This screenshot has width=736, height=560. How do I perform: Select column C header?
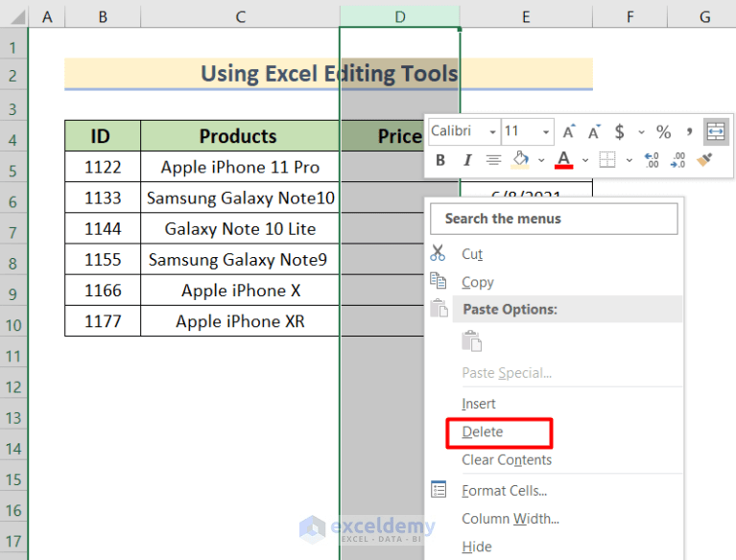(x=240, y=16)
